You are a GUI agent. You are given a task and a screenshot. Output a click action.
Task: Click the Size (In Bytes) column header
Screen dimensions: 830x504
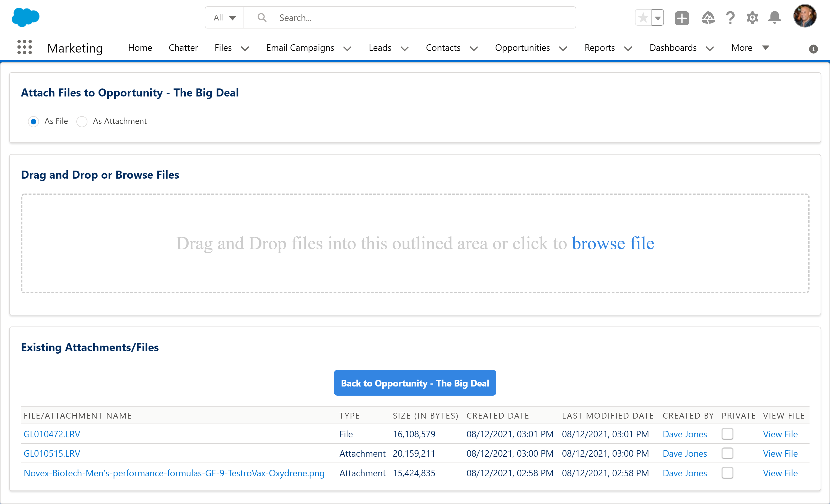(426, 416)
